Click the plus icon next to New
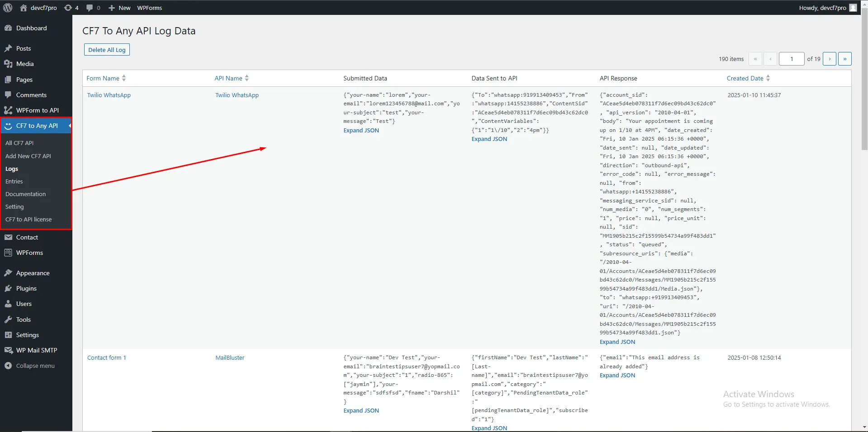This screenshot has height=432, width=868. 112,8
